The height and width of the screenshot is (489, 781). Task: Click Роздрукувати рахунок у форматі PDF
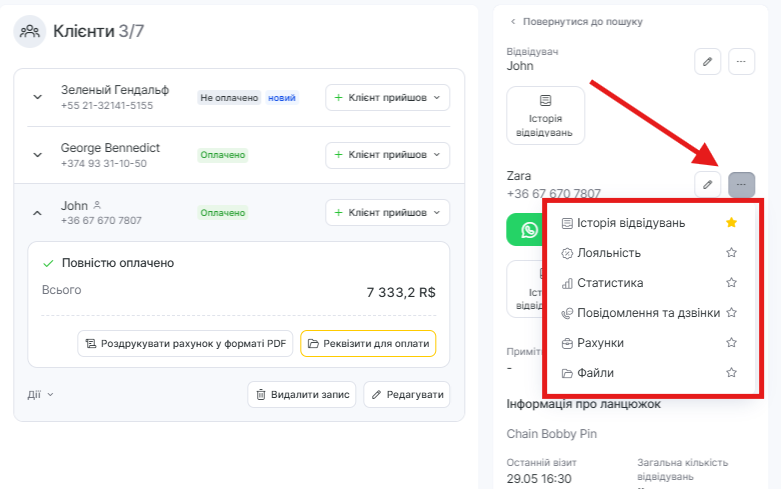(185, 344)
